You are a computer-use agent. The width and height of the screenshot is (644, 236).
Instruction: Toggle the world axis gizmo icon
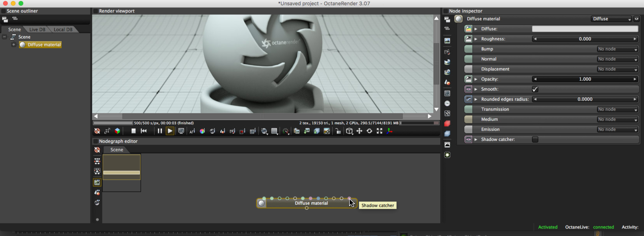click(x=389, y=131)
